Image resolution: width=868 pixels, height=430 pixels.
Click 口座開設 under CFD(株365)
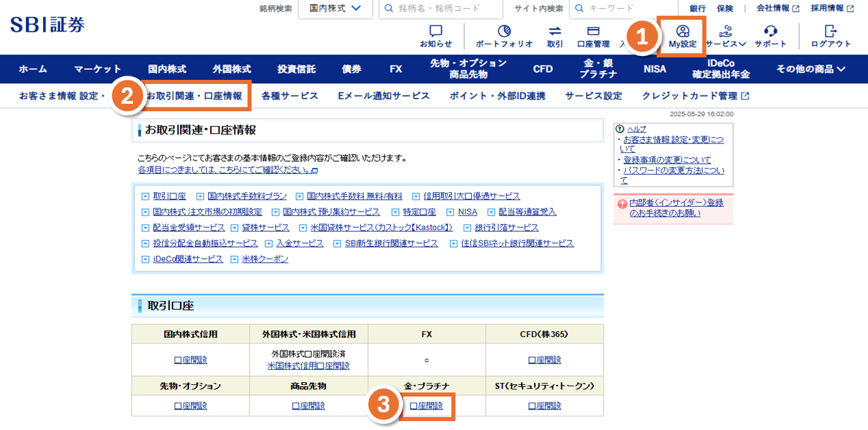click(545, 360)
